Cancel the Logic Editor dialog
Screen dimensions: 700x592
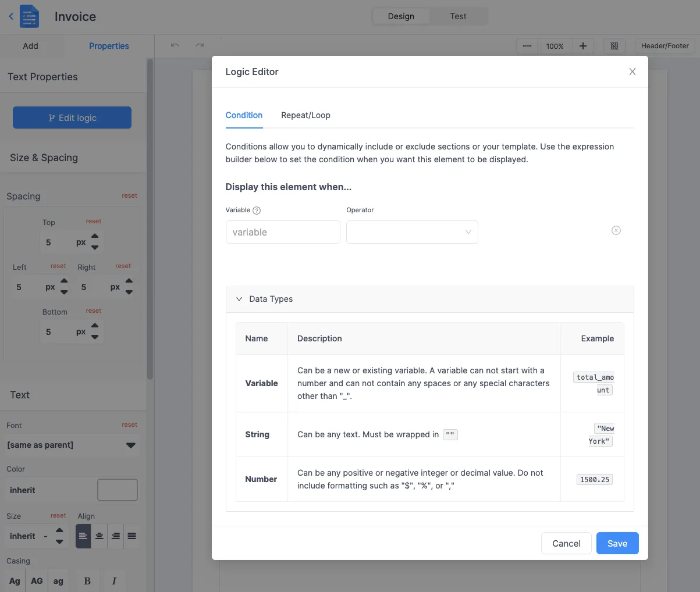coord(566,543)
